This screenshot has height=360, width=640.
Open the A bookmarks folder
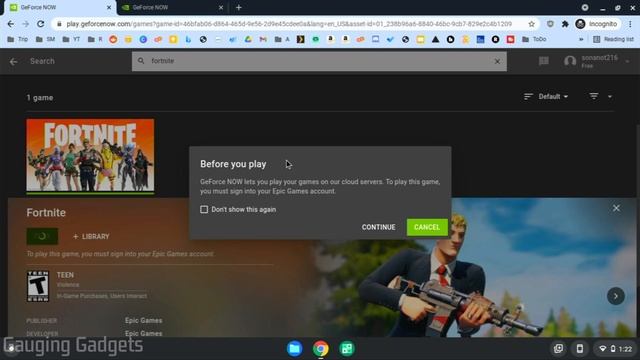282,39
